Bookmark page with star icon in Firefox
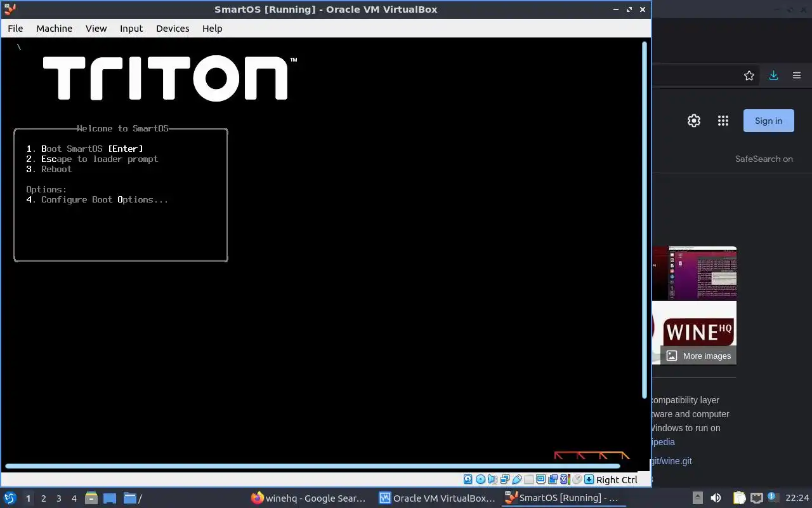The width and height of the screenshot is (812, 508). pyautogui.click(x=749, y=76)
